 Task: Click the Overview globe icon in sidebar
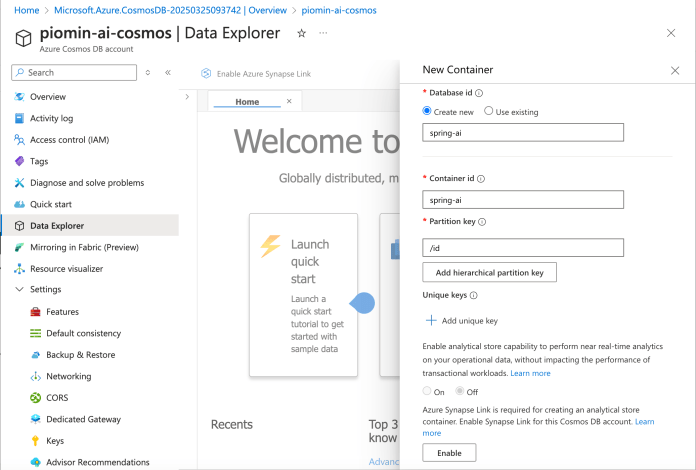[20, 97]
